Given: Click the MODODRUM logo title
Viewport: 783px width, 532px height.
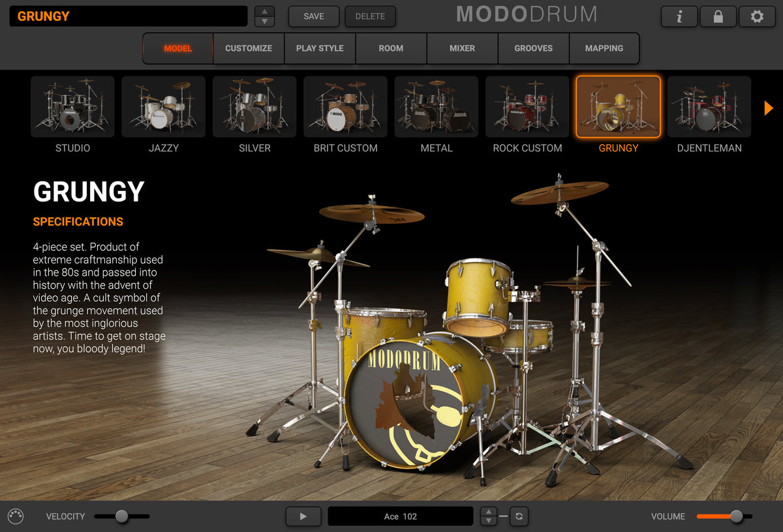Looking at the screenshot, I should point(527,14).
